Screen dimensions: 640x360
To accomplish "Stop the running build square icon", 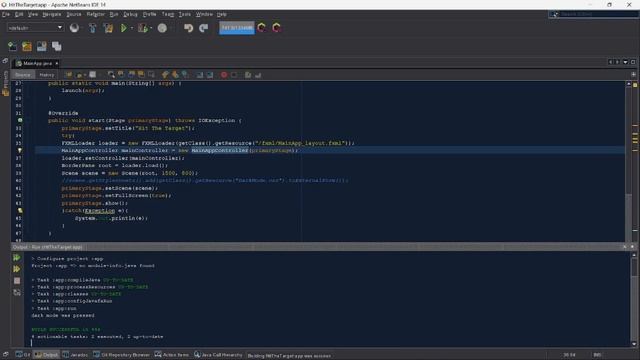I will (17, 281).
